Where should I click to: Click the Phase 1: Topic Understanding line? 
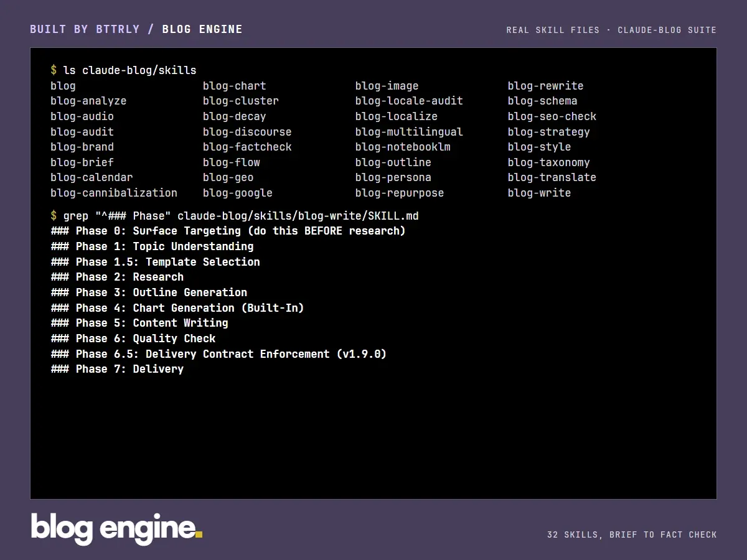click(x=152, y=246)
